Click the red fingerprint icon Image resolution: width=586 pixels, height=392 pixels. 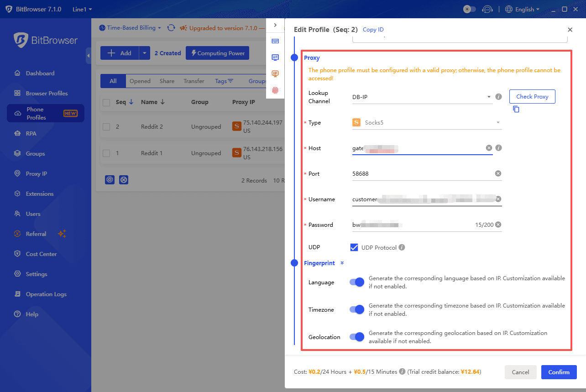275,90
